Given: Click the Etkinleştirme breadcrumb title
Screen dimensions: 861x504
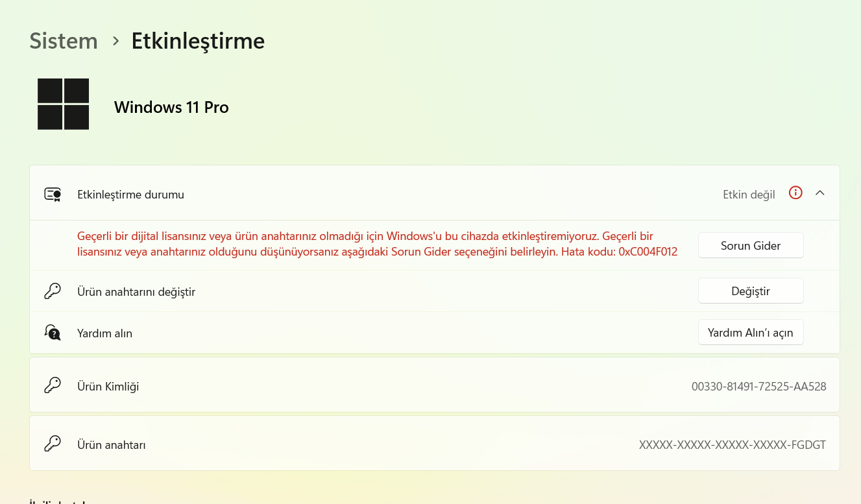Looking at the screenshot, I should (x=198, y=41).
